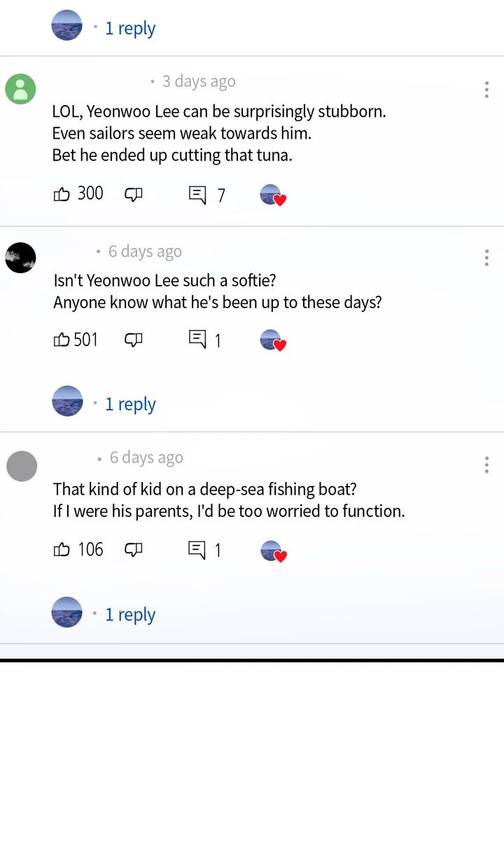Dislike the deep-sea fishing boat comment
The image size is (504, 844).
[x=133, y=551]
